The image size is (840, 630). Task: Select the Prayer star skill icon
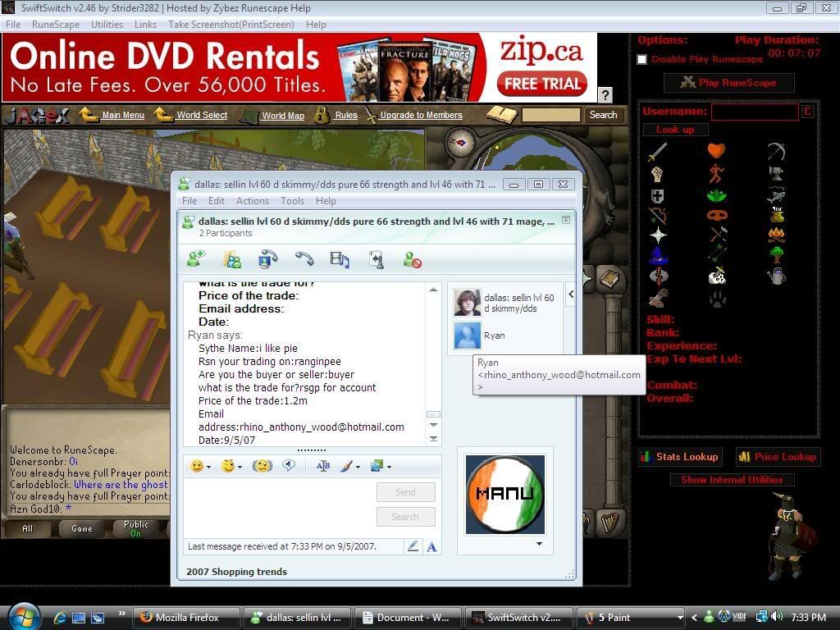pos(658,235)
